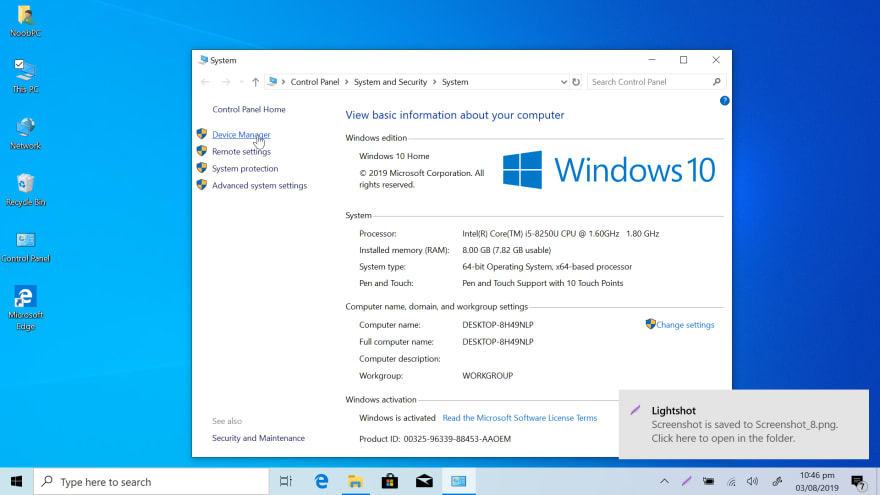Click Lightshot tray icon

[686, 482]
